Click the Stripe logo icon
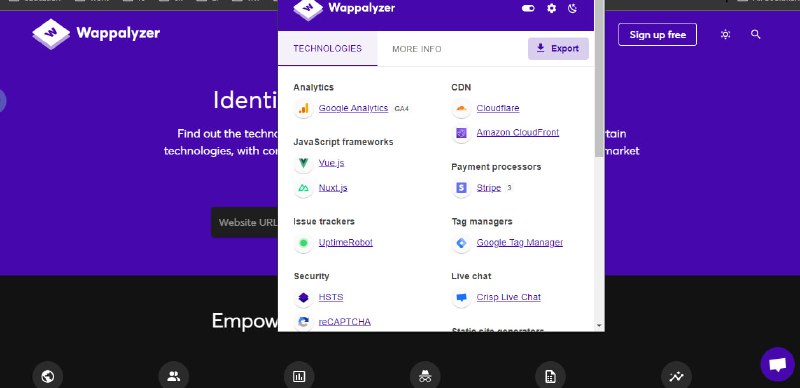 coord(461,188)
